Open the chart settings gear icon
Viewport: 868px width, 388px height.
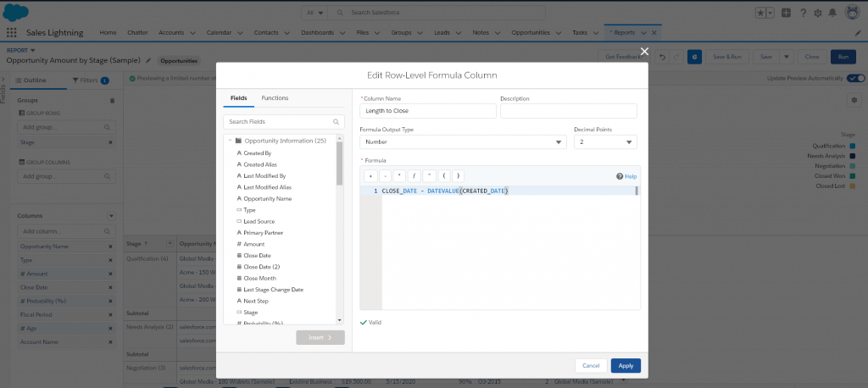coord(854,100)
